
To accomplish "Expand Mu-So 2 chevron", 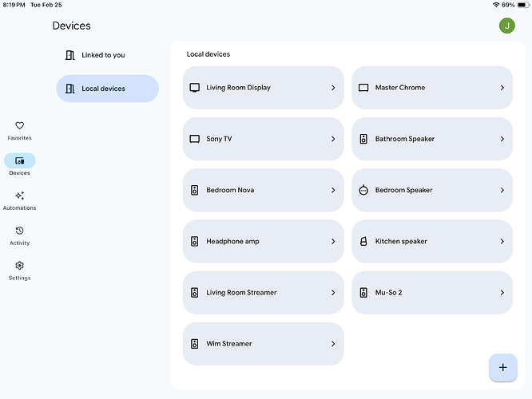I will pyautogui.click(x=502, y=293).
